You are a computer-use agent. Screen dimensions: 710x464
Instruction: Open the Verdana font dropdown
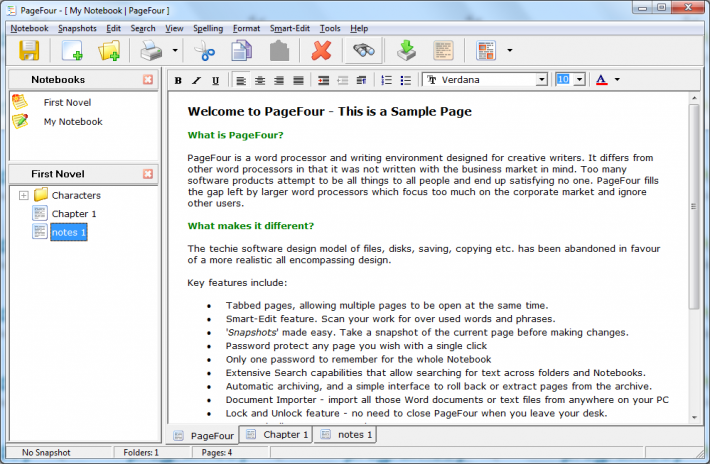click(x=542, y=80)
